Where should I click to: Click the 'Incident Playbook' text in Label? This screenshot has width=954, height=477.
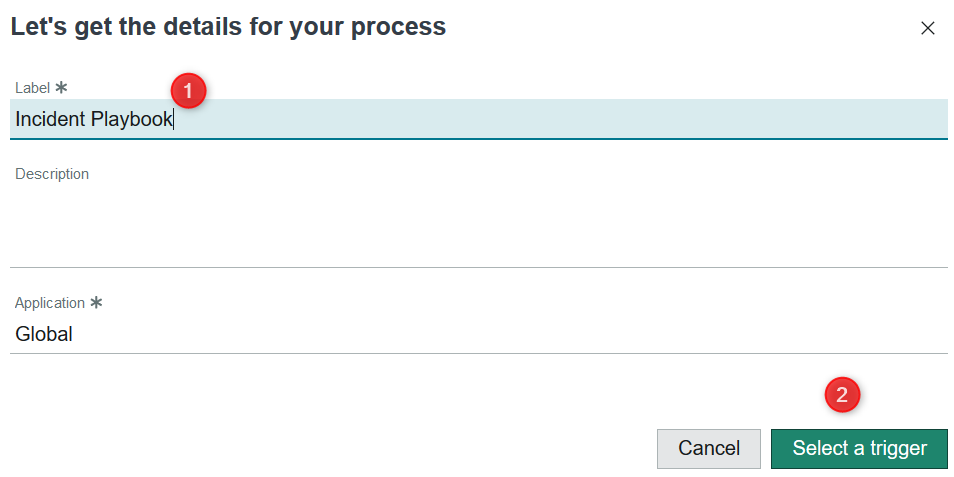[94, 120]
